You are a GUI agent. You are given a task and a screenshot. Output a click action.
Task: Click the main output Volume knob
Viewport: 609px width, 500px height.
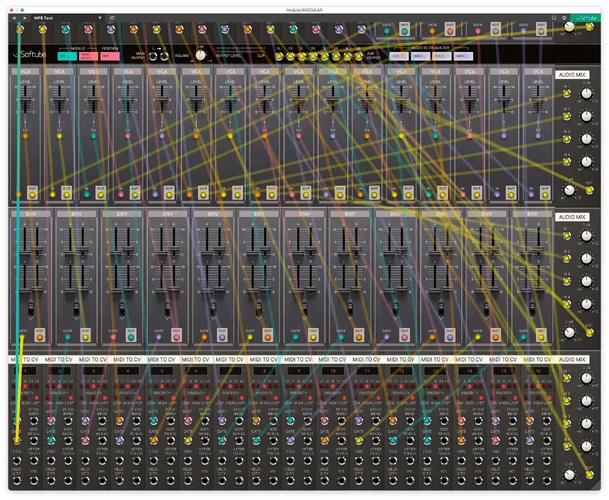[200, 55]
